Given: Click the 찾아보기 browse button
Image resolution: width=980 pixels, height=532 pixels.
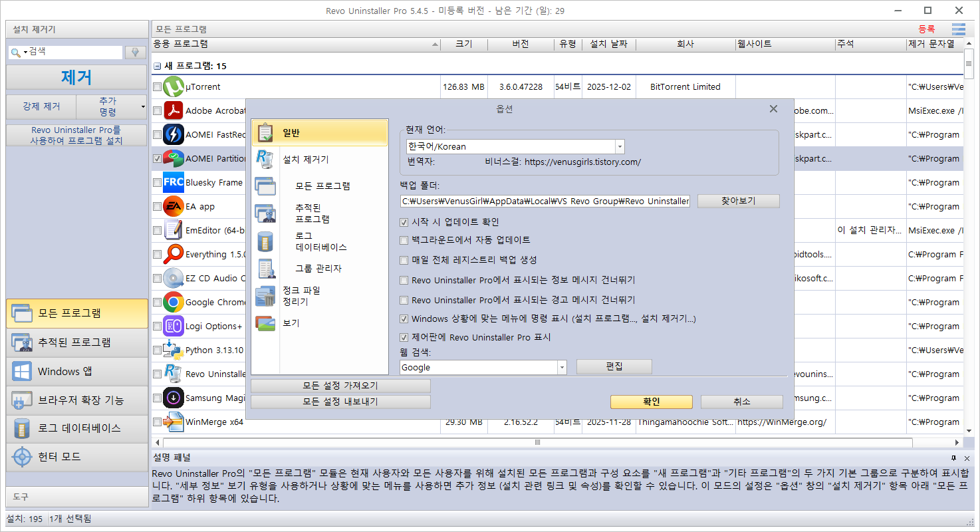Looking at the screenshot, I should pyautogui.click(x=738, y=201).
